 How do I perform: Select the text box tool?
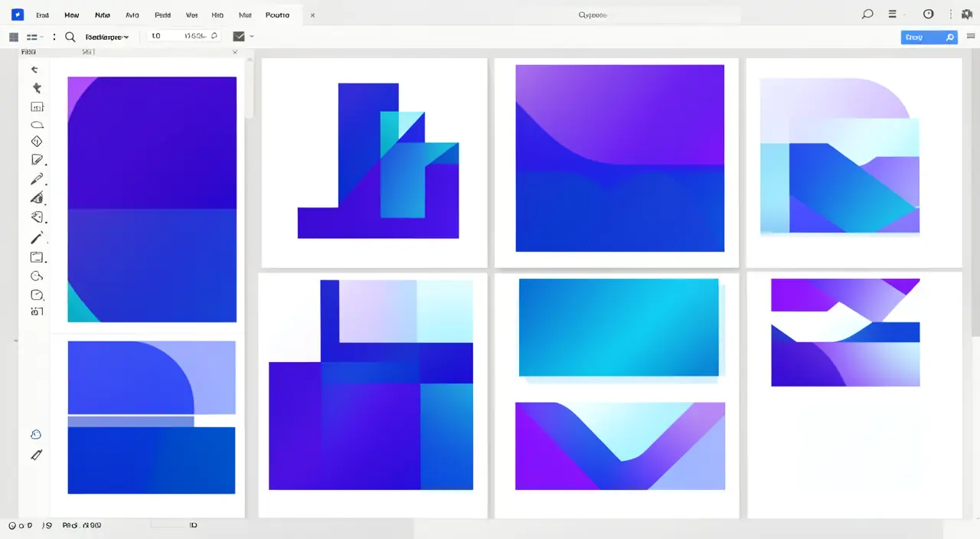pos(37,107)
